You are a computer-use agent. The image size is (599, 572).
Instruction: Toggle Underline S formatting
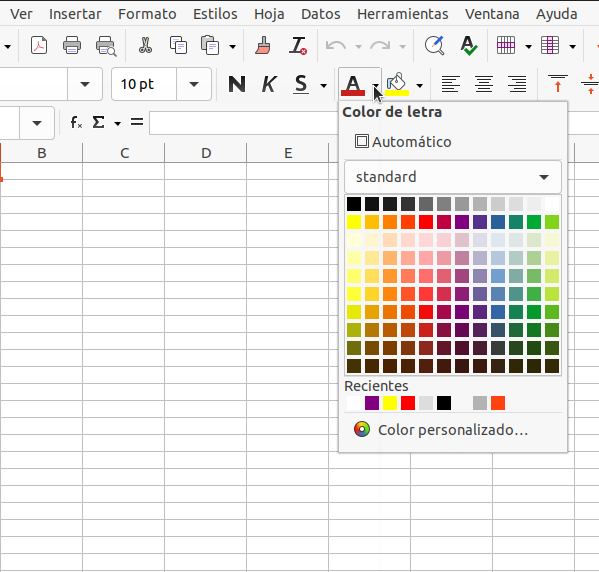click(301, 84)
